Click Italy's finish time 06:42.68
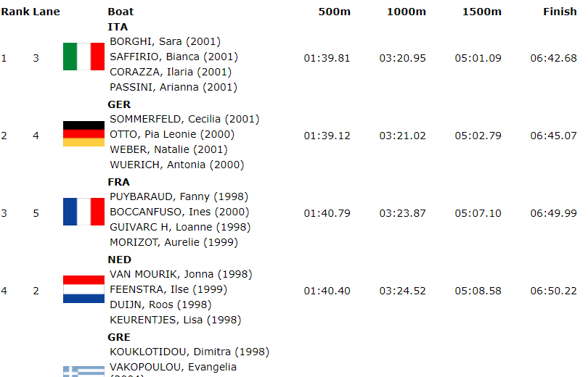This screenshot has width=588, height=377. point(553,58)
